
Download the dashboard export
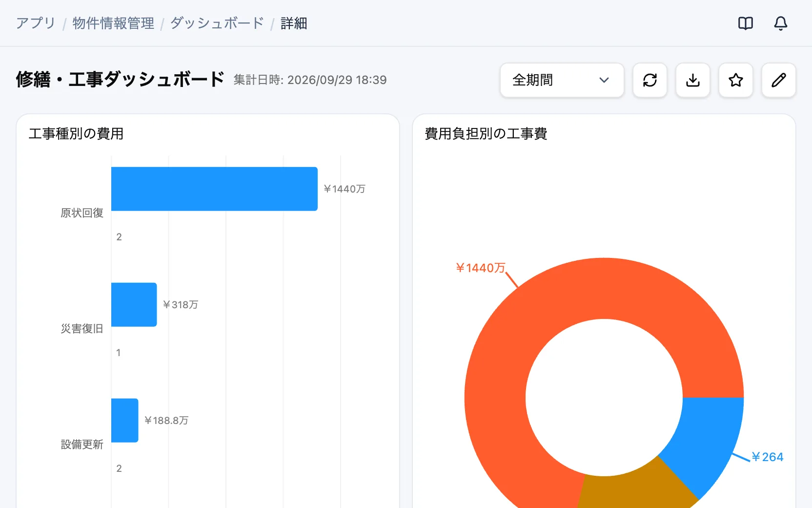point(693,80)
